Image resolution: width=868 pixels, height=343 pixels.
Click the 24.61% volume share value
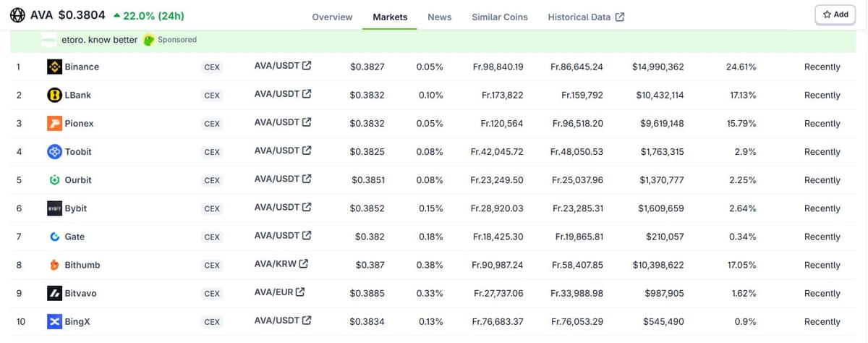[x=741, y=67]
